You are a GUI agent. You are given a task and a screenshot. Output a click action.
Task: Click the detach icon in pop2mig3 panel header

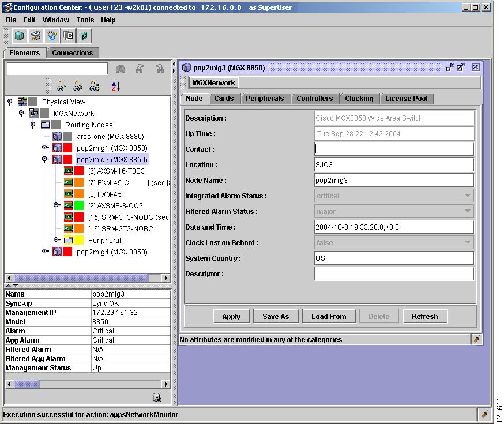[450, 67]
